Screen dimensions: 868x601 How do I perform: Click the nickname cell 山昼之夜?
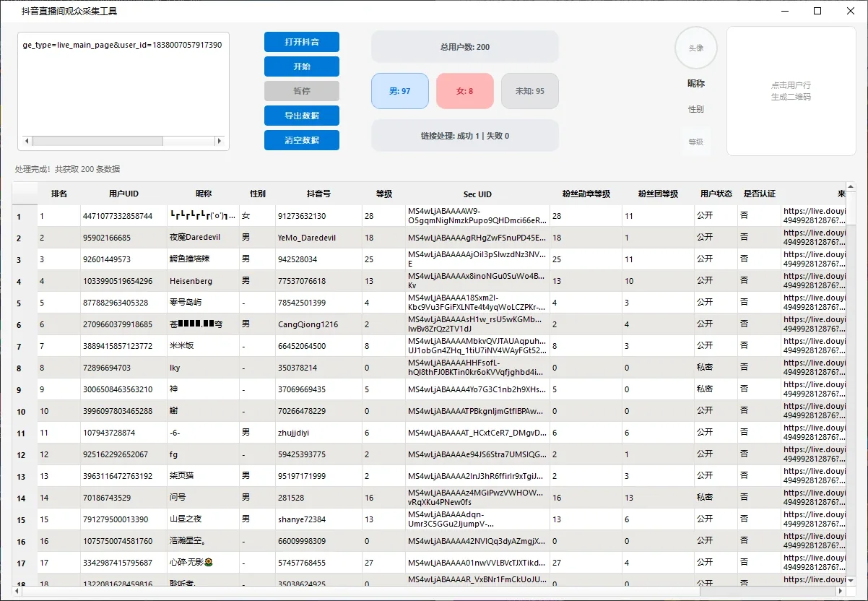203,519
